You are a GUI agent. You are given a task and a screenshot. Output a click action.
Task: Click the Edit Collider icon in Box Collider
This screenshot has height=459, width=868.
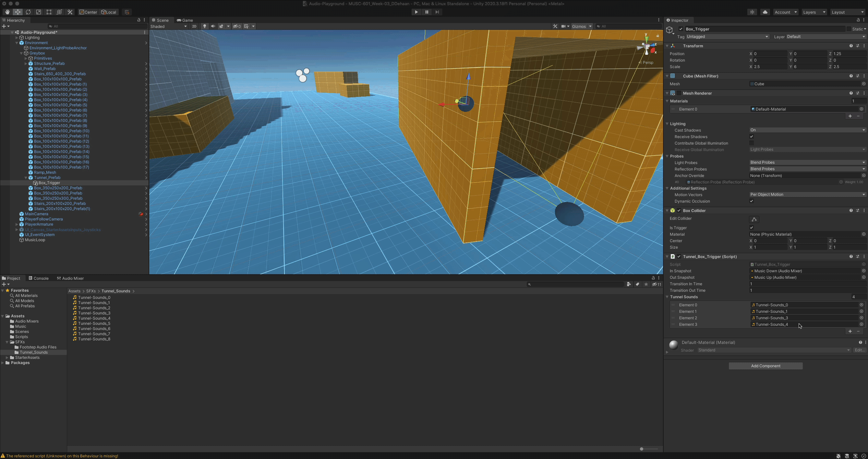(754, 219)
